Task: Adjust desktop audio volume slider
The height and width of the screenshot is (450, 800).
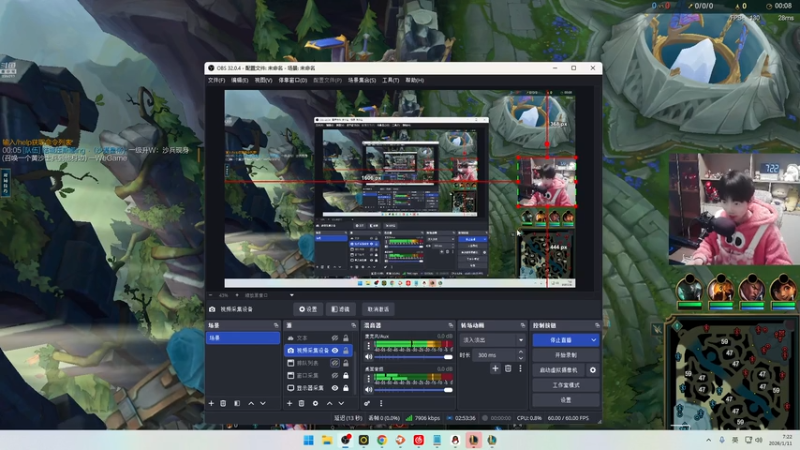Action: [413, 390]
